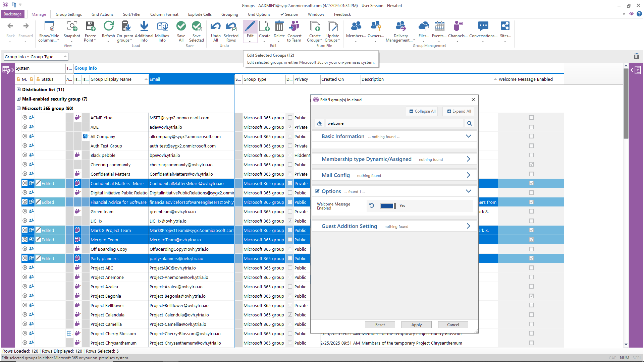Click the clear filter eraser icon in dialog
This screenshot has height=362, width=644.
coord(319,123)
